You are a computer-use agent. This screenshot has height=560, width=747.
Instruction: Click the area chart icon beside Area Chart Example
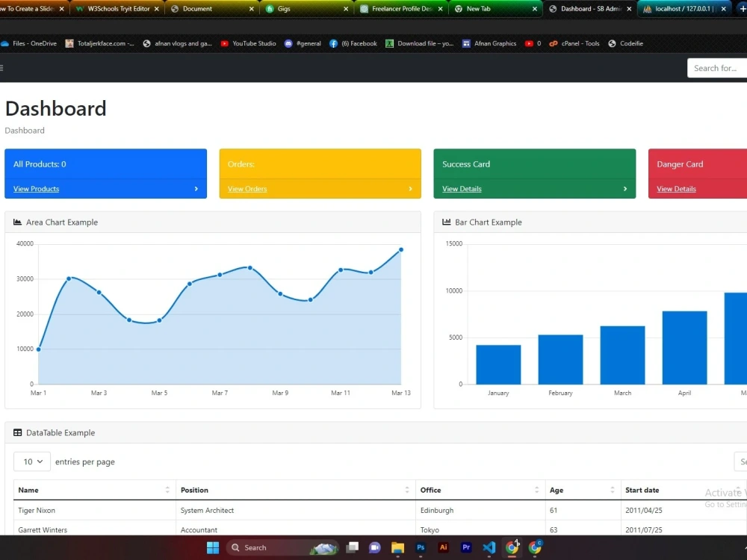click(x=18, y=222)
